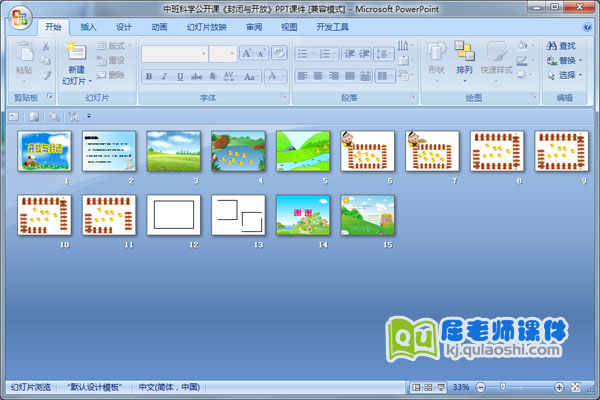Screen dimensions: 600x400
Task: Click the Delete slide button
Action: [x=111, y=75]
